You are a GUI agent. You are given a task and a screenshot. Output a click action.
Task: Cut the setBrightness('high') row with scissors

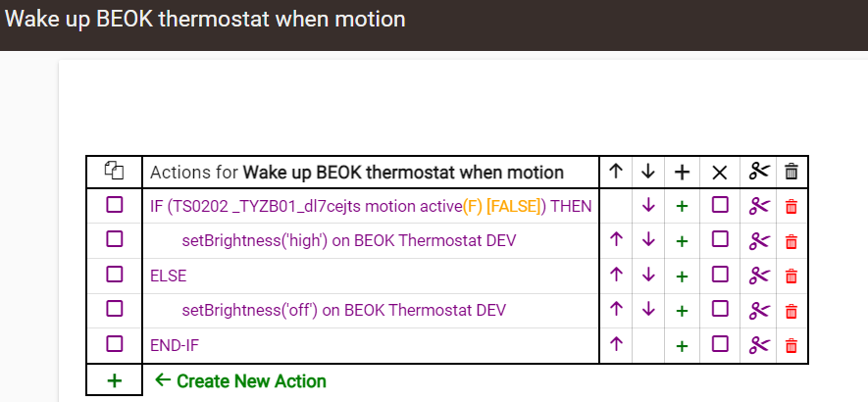point(759,241)
